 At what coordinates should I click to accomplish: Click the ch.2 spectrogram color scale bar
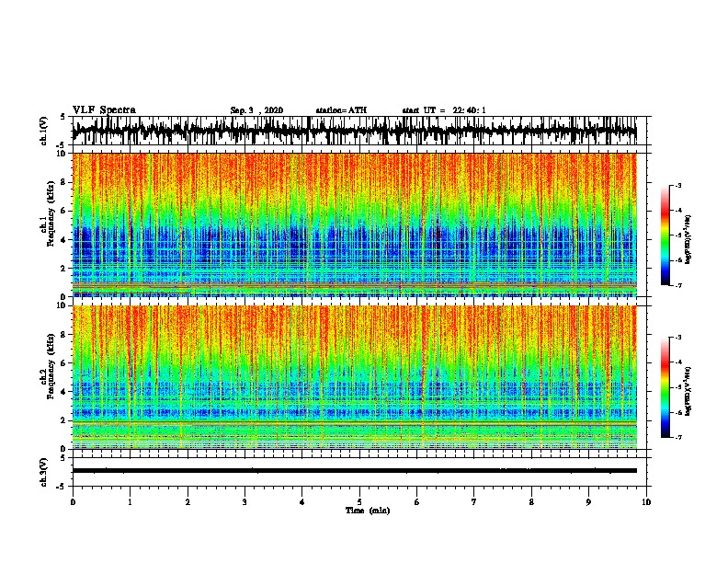665,387
